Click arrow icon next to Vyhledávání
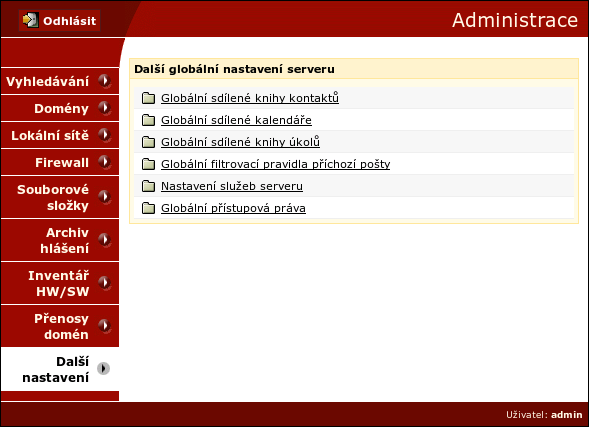The width and height of the screenshot is (589, 427). point(104,81)
